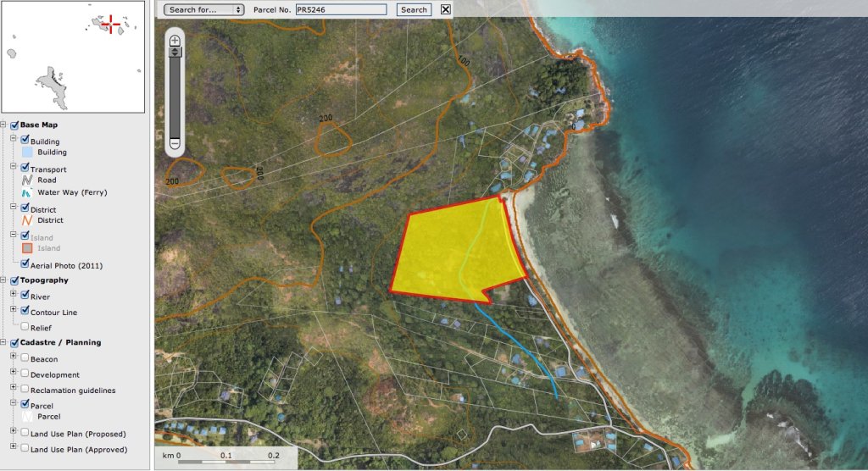Turn on the Beacon layer
This screenshot has height=471, width=868.
(x=25, y=358)
